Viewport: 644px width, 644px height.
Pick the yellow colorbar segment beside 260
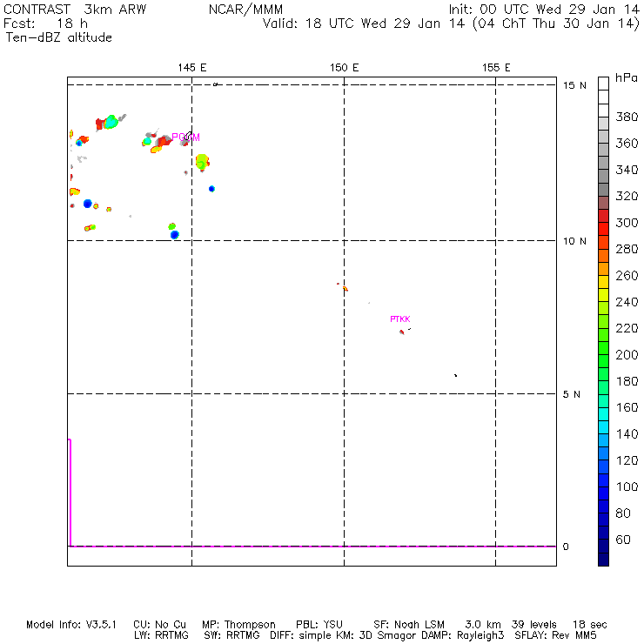603,282
